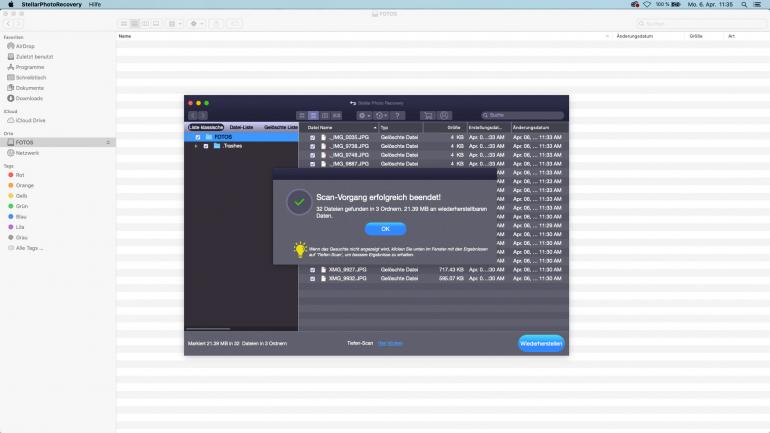Expand the .Trashes folder tree node

196,146
